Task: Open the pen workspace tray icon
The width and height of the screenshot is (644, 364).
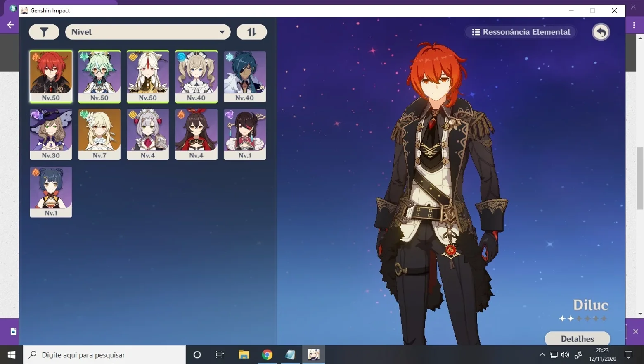Action: tap(578, 354)
